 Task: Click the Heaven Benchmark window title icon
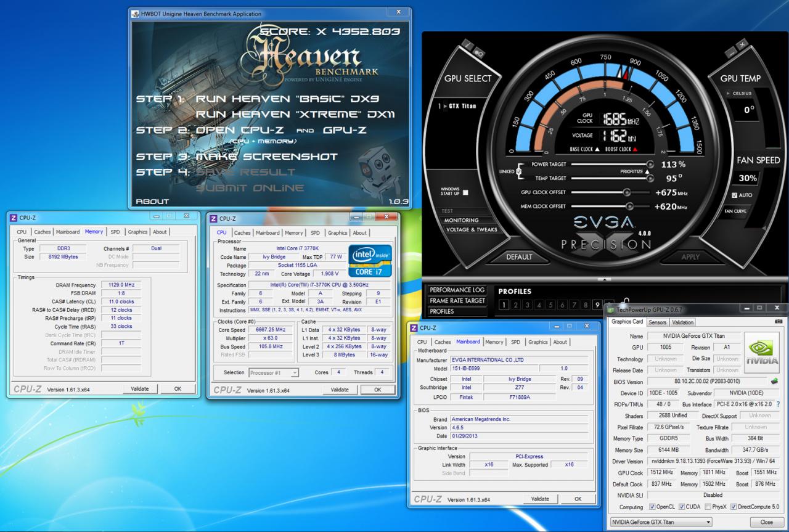[134, 14]
